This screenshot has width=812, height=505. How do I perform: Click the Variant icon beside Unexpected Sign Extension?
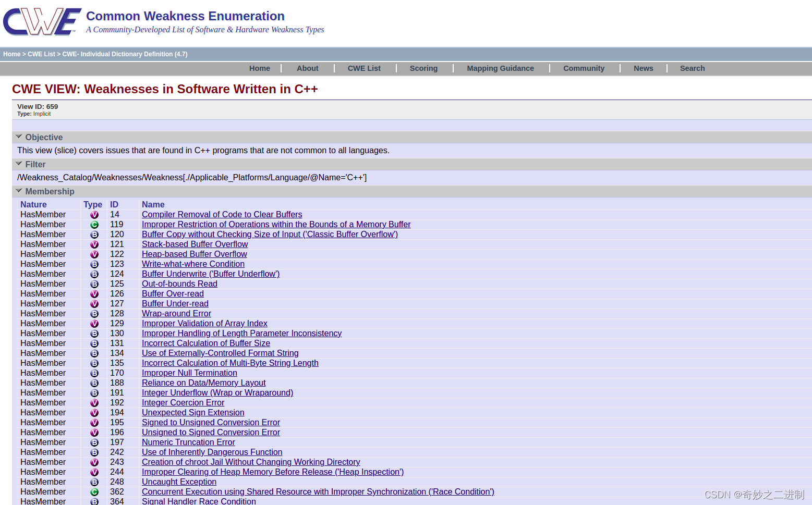click(94, 413)
